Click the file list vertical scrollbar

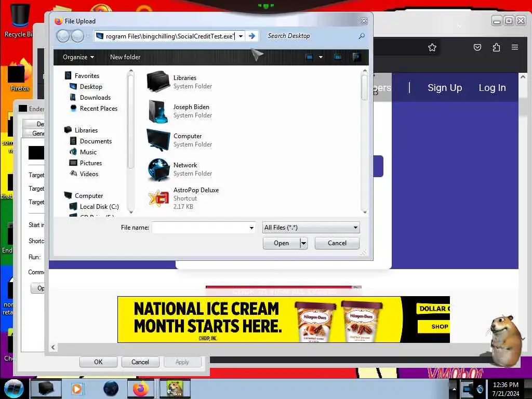click(365, 141)
